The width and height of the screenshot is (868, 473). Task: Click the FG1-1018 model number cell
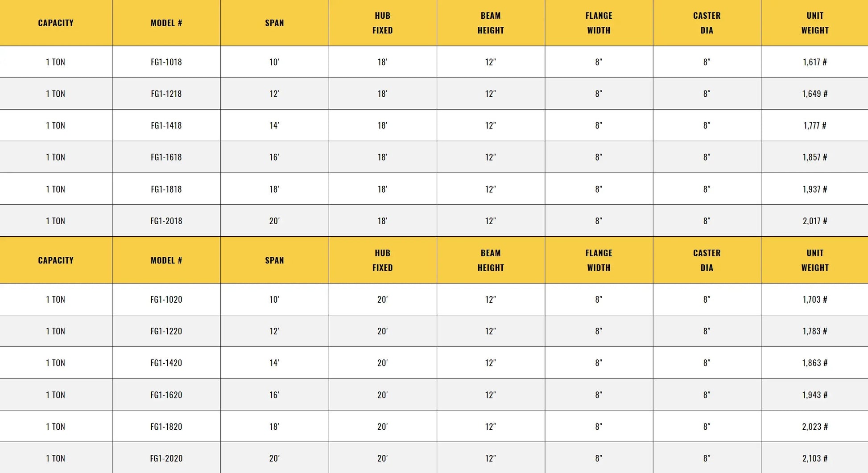point(166,62)
